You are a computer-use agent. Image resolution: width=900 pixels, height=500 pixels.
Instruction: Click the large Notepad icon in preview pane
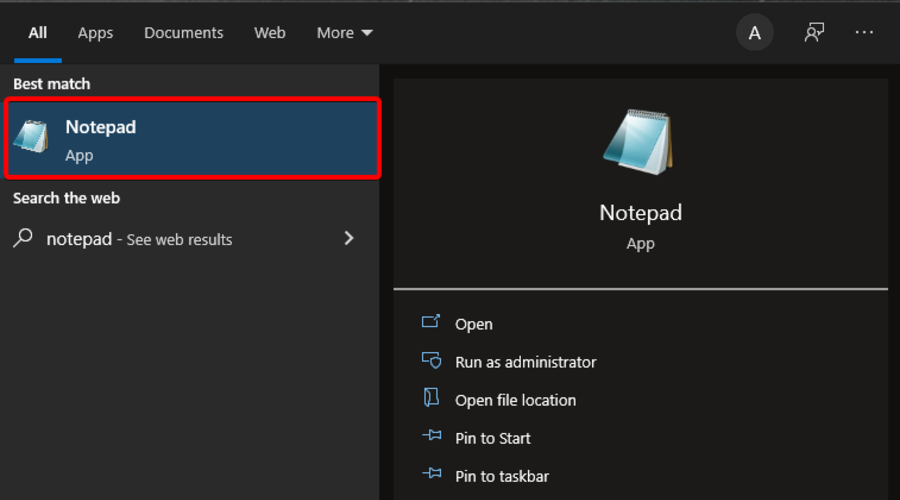639,142
